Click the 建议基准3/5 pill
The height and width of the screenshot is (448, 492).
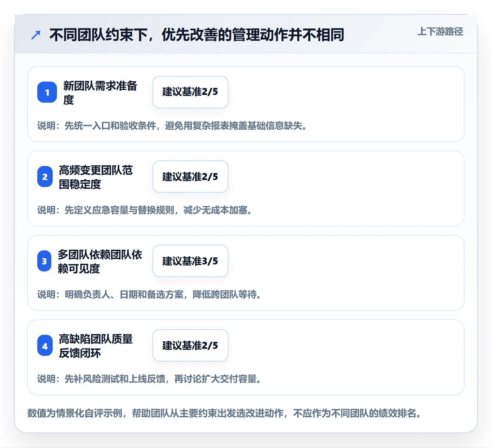click(190, 261)
